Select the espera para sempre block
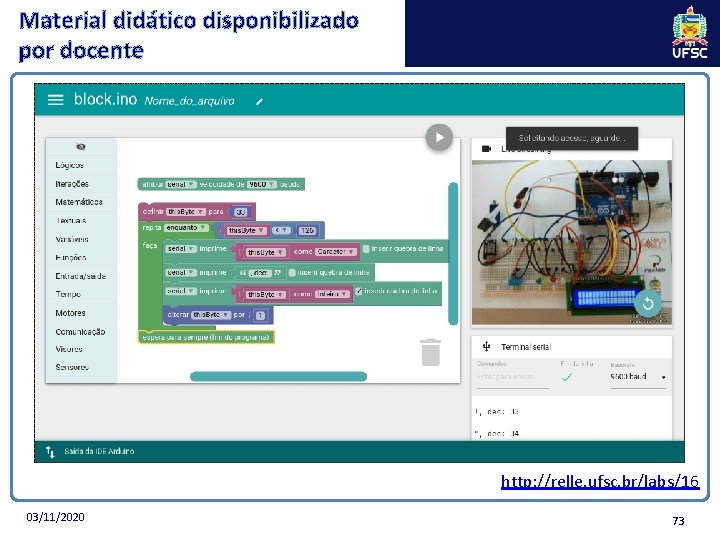Image resolution: width=720 pixels, height=540 pixels. tap(206, 338)
